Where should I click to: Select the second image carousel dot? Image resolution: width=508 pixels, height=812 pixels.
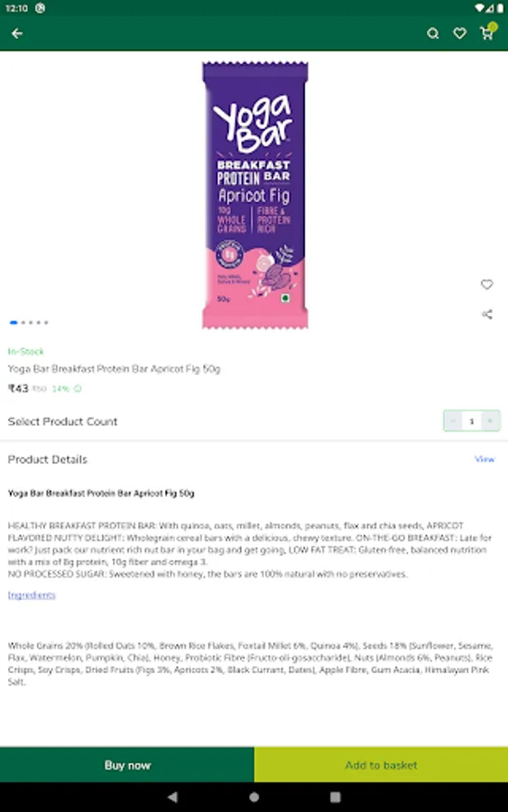[x=23, y=323]
